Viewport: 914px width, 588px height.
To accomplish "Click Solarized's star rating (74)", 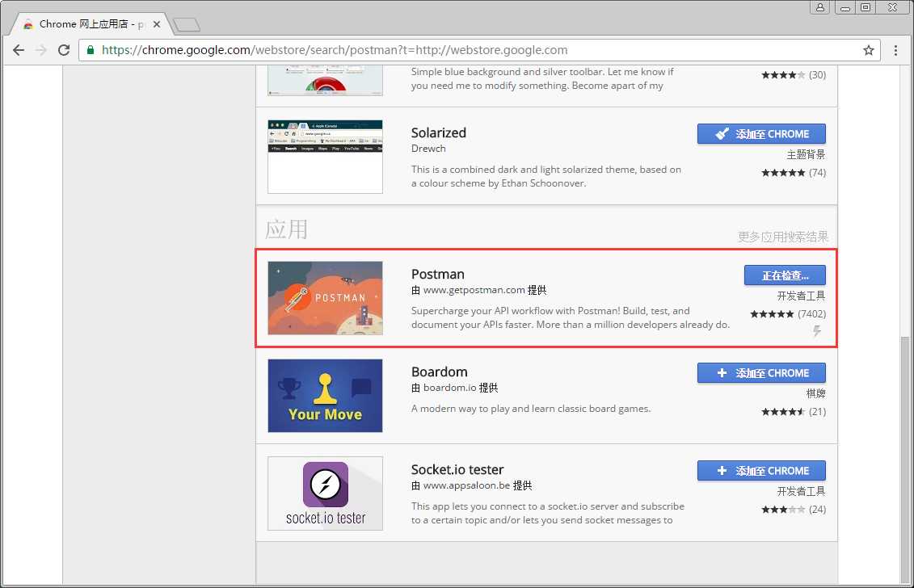I will pyautogui.click(x=794, y=173).
